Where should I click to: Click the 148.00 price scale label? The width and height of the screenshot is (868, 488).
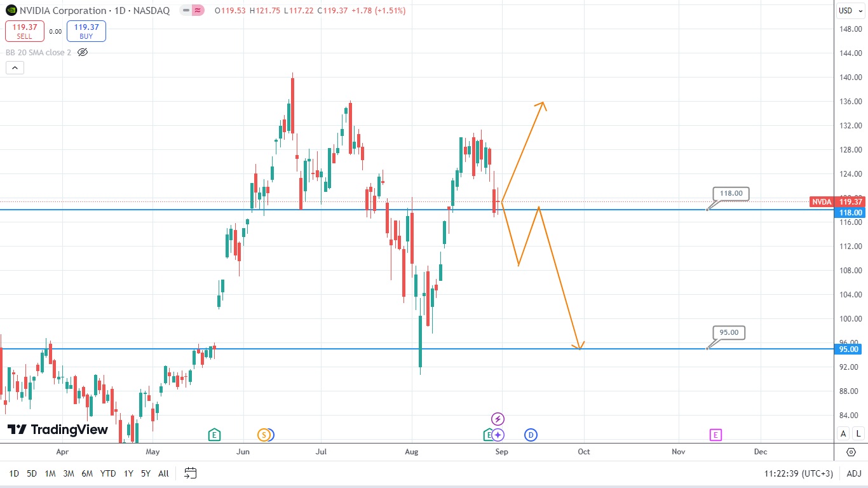[x=850, y=29]
